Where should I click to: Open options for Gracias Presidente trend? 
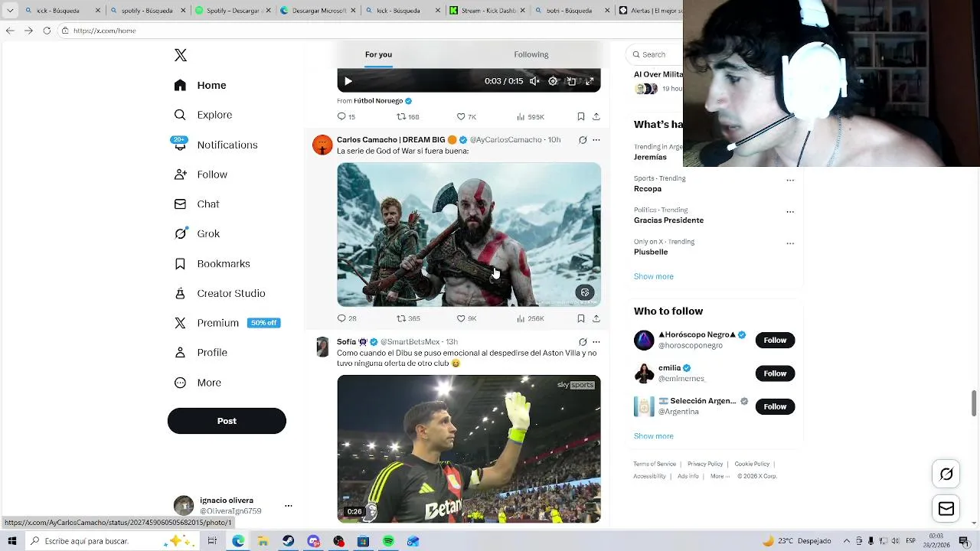click(x=790, y=212)
